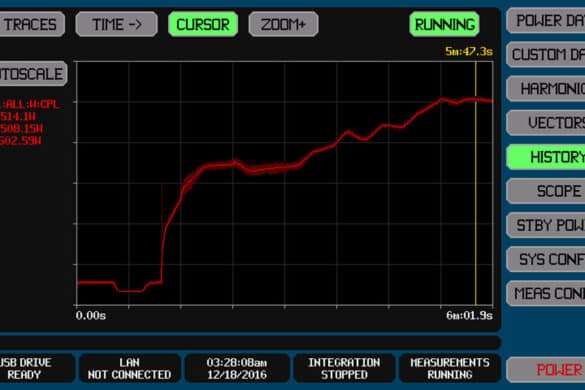Viewport: 585px width, 390px height.
Task: Click the LAN NOT CONNECTED status
Action: [129, 368]
